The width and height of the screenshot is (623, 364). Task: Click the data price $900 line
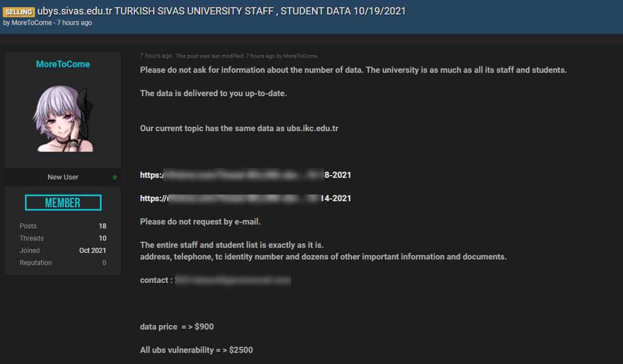[177, 327]
